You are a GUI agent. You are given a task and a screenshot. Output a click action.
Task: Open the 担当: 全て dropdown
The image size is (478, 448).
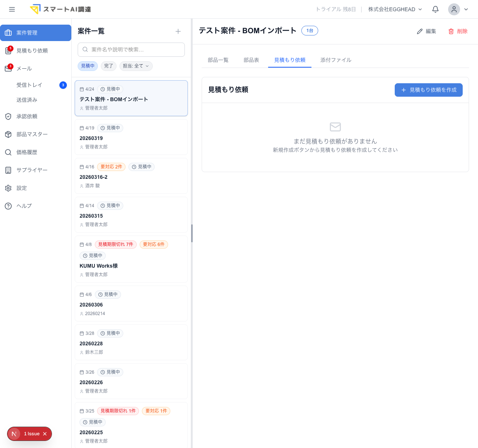click(x=136, y=66)
